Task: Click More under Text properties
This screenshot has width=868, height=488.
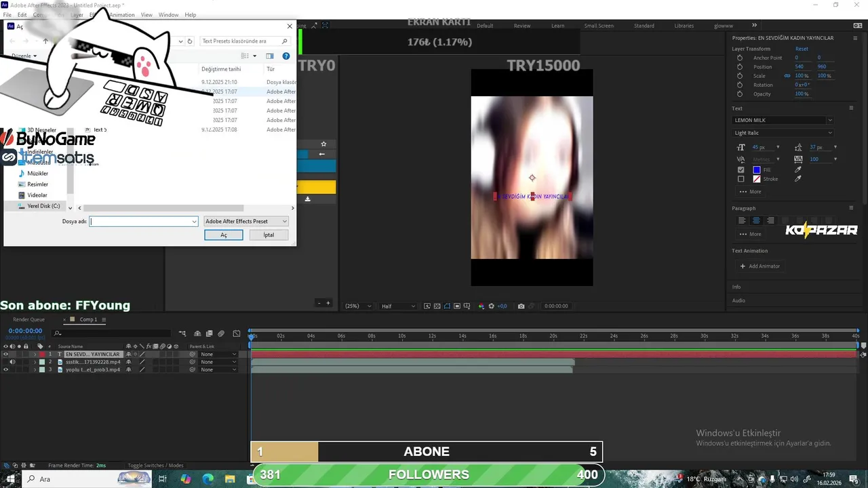Action: 750,192
